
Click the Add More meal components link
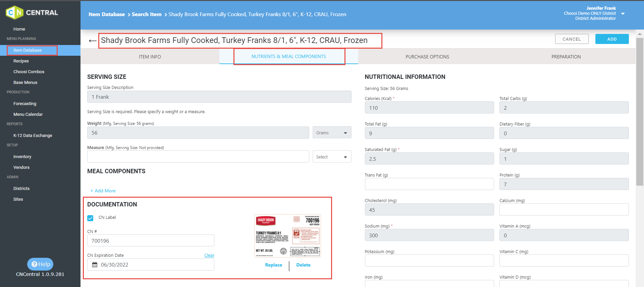[x=103, y=191]
